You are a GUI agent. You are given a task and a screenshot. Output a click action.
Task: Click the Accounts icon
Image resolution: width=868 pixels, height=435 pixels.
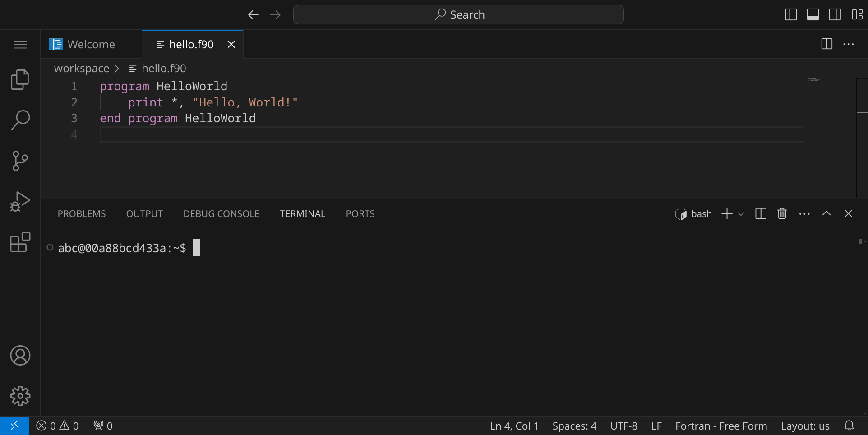[20, 356]
